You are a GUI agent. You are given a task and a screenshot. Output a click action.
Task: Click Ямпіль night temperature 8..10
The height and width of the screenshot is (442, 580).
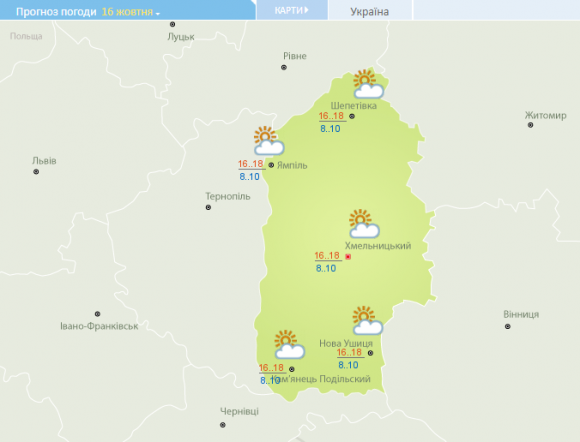[x=249, y=177]
